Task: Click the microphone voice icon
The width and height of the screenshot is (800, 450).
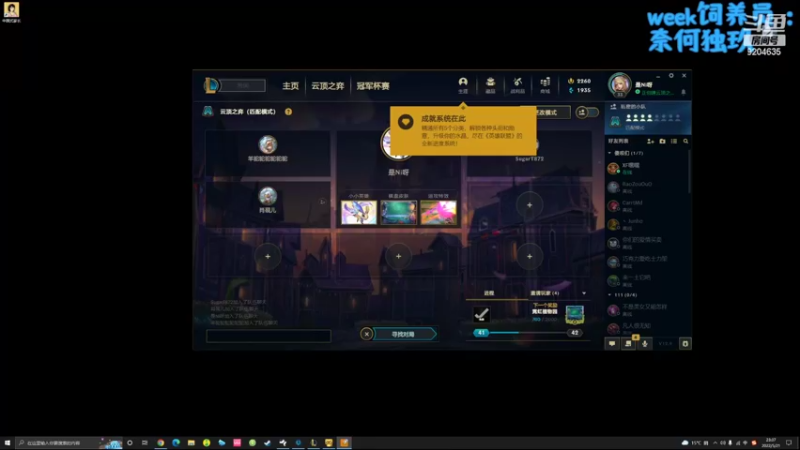Action: (645, 344)
